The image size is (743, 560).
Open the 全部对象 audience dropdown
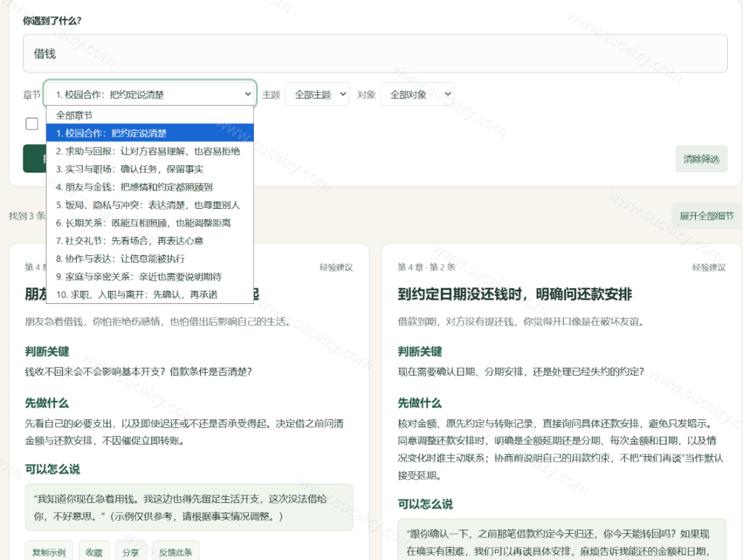tap(417, 95)
